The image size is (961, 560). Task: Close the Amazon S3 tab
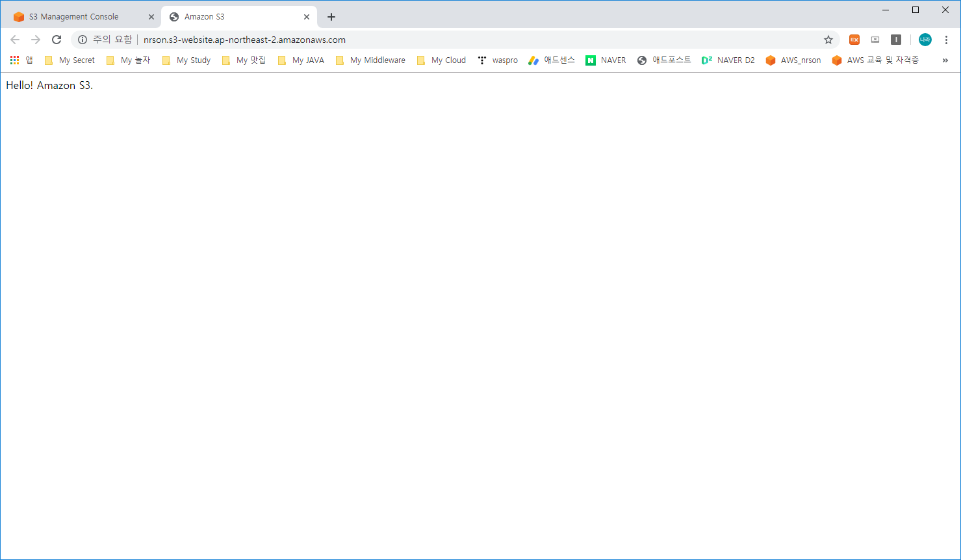[x=307, y=17]
